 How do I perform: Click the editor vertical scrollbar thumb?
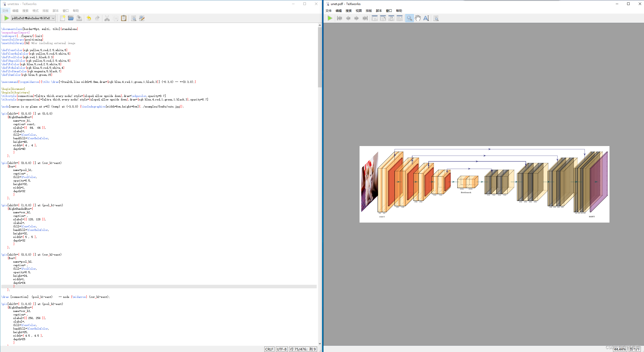coord(320,57)
